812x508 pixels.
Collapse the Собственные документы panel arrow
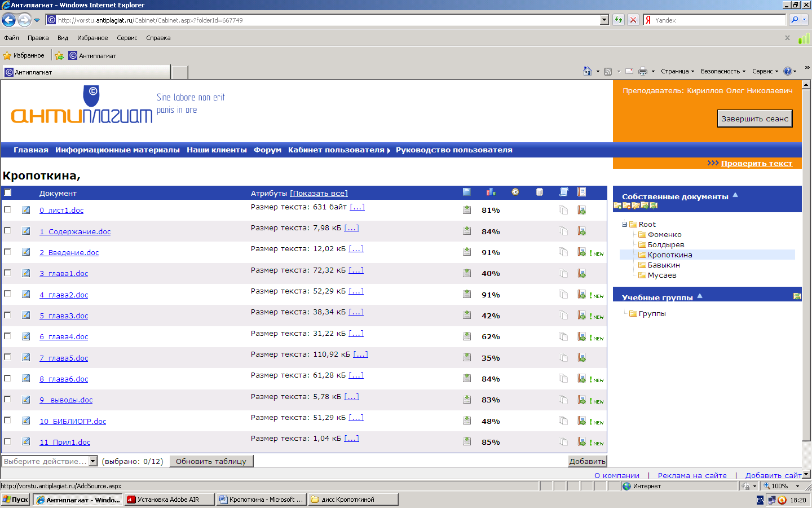click(735, 195)
